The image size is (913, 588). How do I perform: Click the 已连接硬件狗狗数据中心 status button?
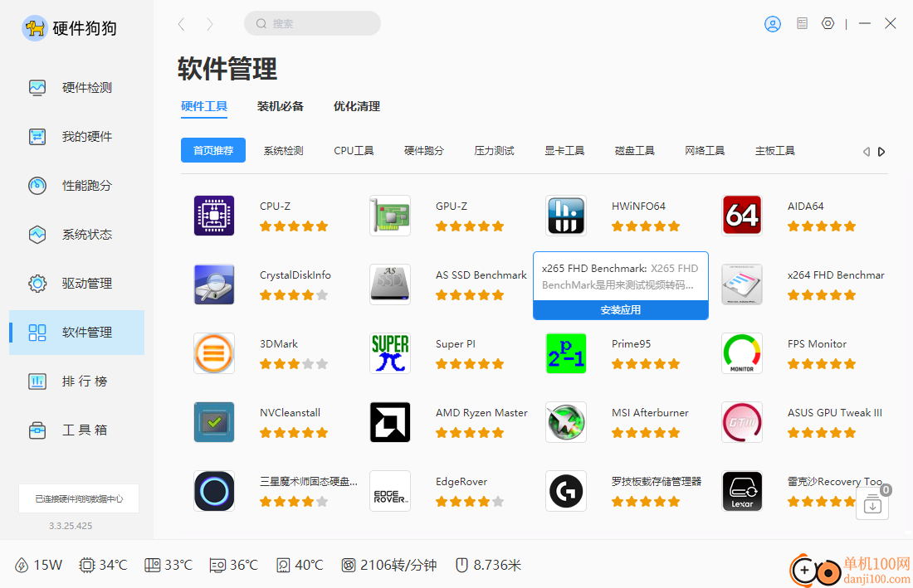click(79, 498)
